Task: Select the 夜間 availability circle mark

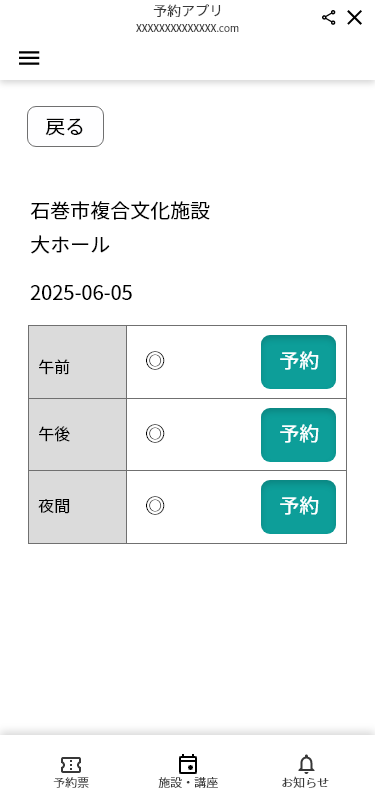Action: 155,505
